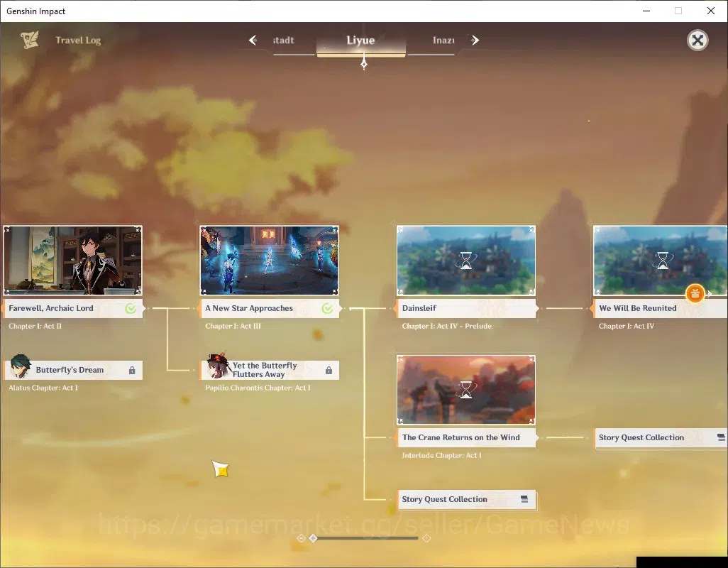Click the lock icon on Yet the Butterfly Flutters Away

coord(329,370)
